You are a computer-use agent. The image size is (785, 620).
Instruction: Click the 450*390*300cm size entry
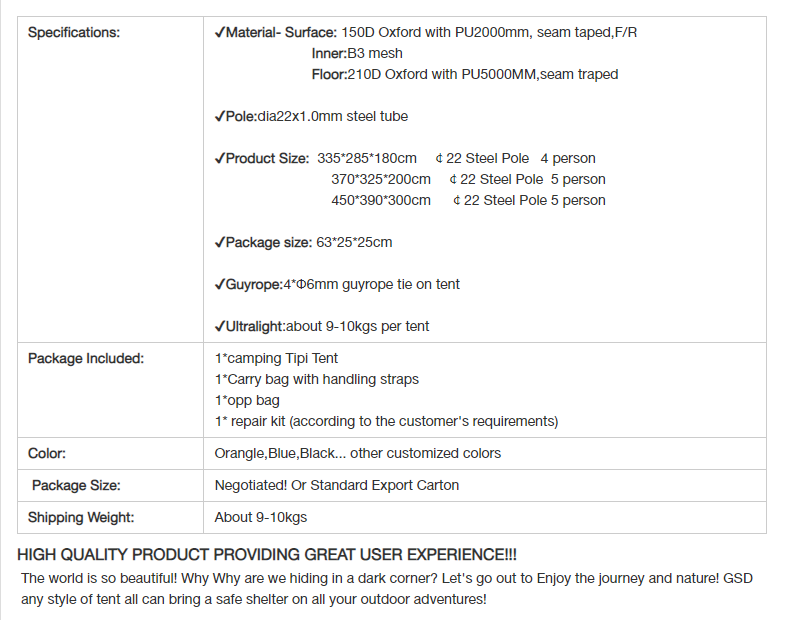pos(380,200)
